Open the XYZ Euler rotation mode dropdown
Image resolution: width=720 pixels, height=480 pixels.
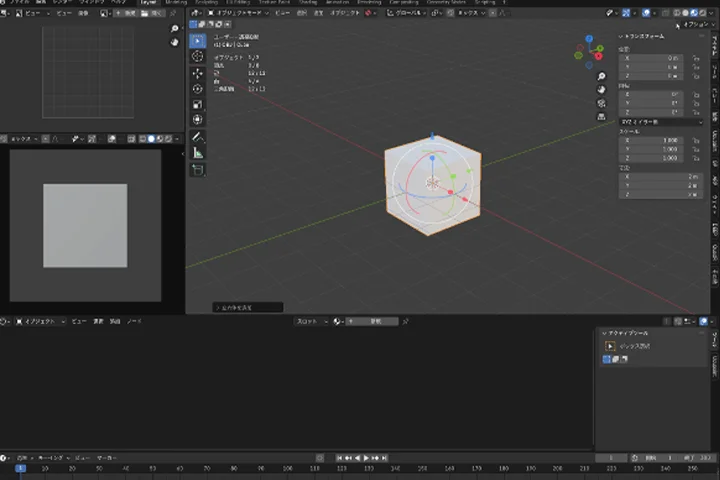[661, 122]
